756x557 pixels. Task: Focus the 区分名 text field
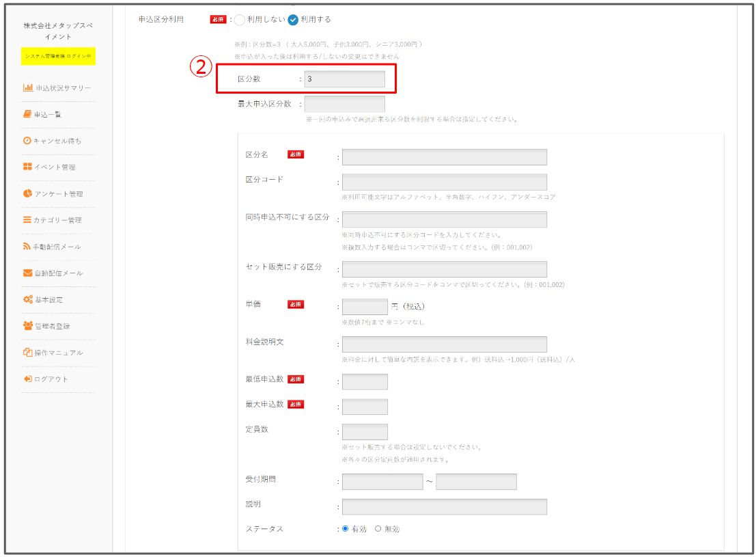[444, 157]
